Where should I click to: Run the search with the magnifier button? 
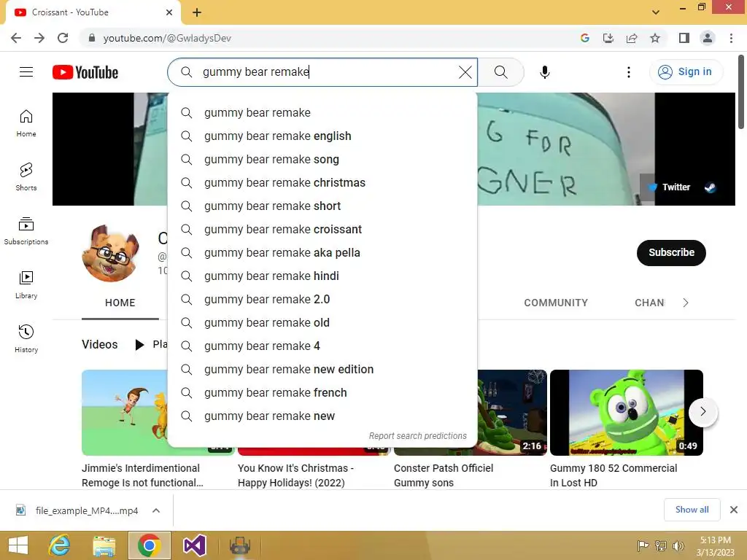pos(500,72)
